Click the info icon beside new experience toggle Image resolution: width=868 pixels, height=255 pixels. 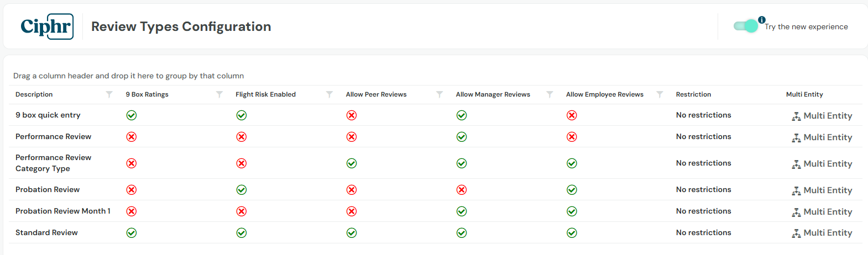point(762,20)
